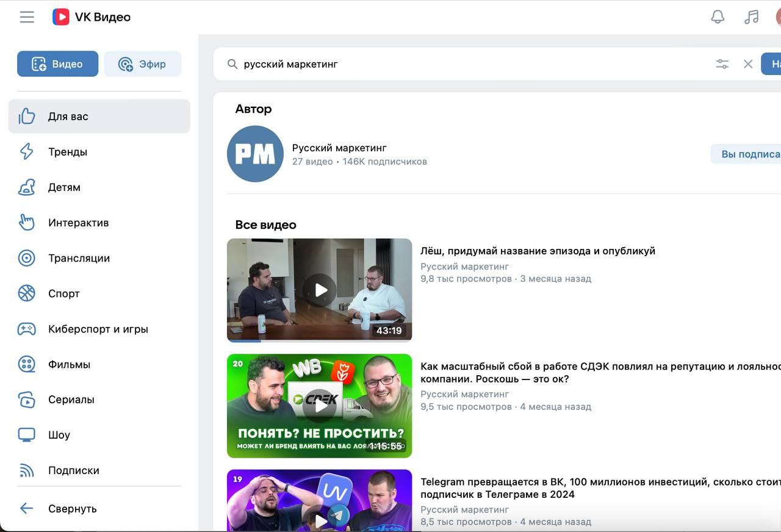Open Подписки section

pos(99,470)
